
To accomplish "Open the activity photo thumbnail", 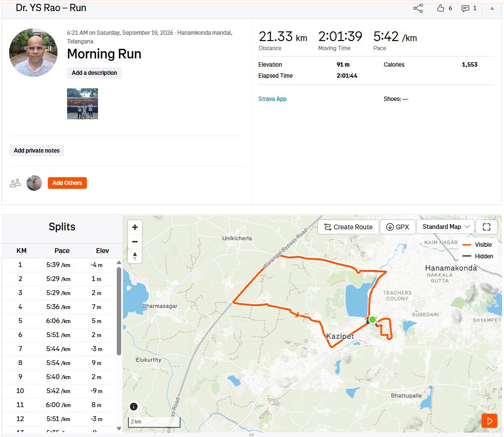I will 82,103.
